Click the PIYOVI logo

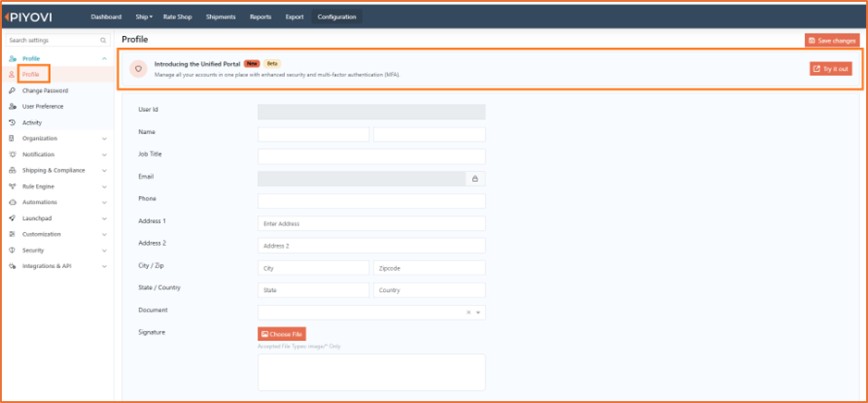pyautogui.click(x=29, y=18)
